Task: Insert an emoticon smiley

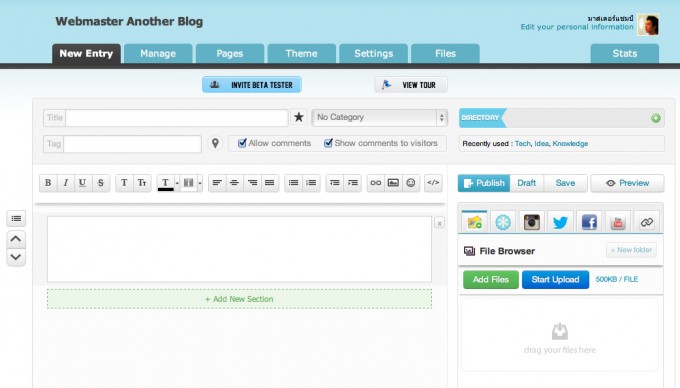Action: point(411,183)
